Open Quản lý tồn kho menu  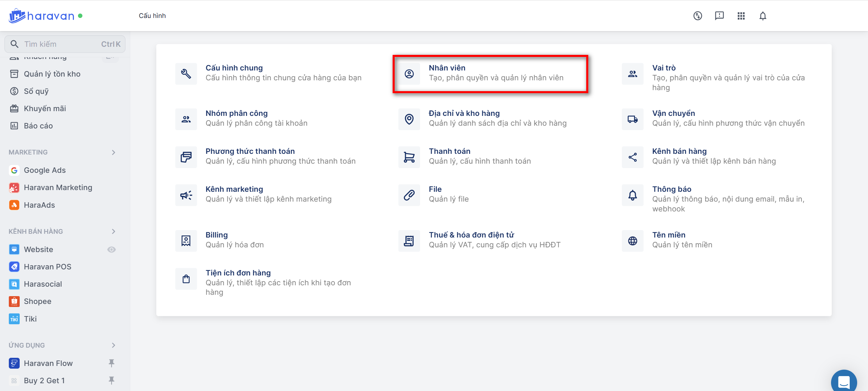[52, 74]
